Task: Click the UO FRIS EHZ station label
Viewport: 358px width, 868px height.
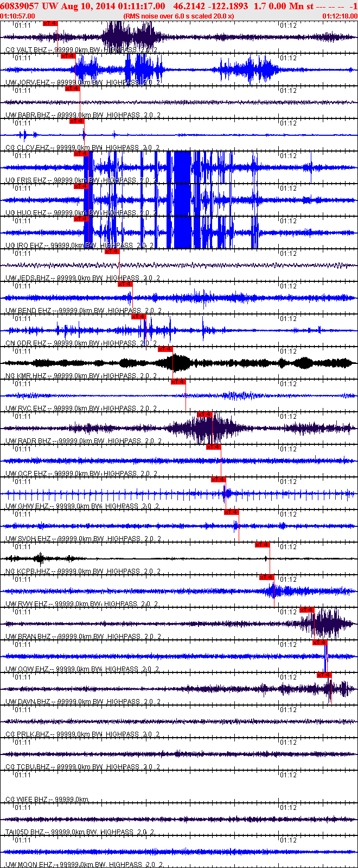Action: point(26,180)
